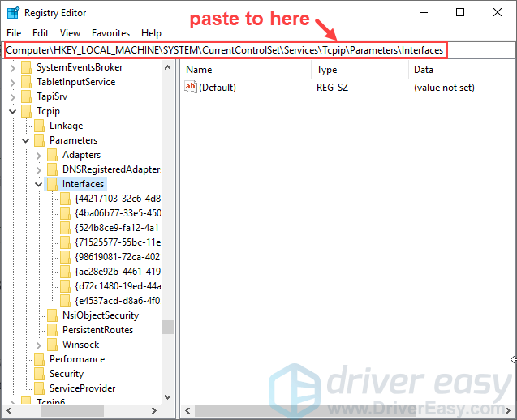Select the Linkage folder icon
The height and width of the screenshot is (420, 517).
tap(39, 126)
